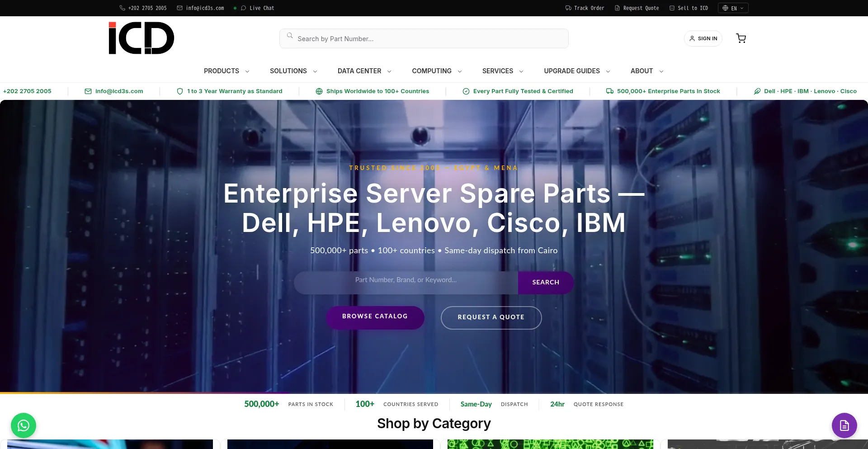Click the 100+ countries served stat

[x=397, y=404]
